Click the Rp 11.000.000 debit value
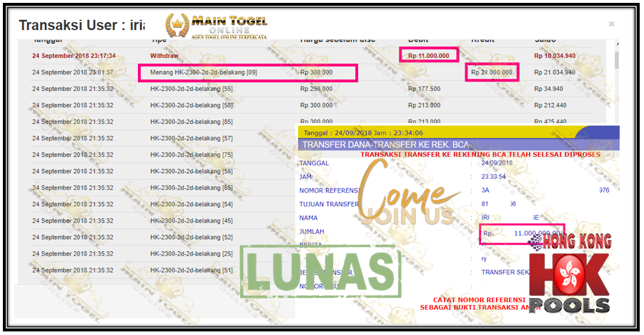 click(429, 55)
